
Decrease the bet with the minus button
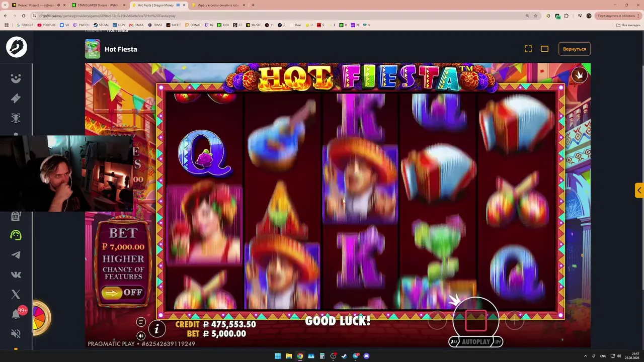[437, 320]
